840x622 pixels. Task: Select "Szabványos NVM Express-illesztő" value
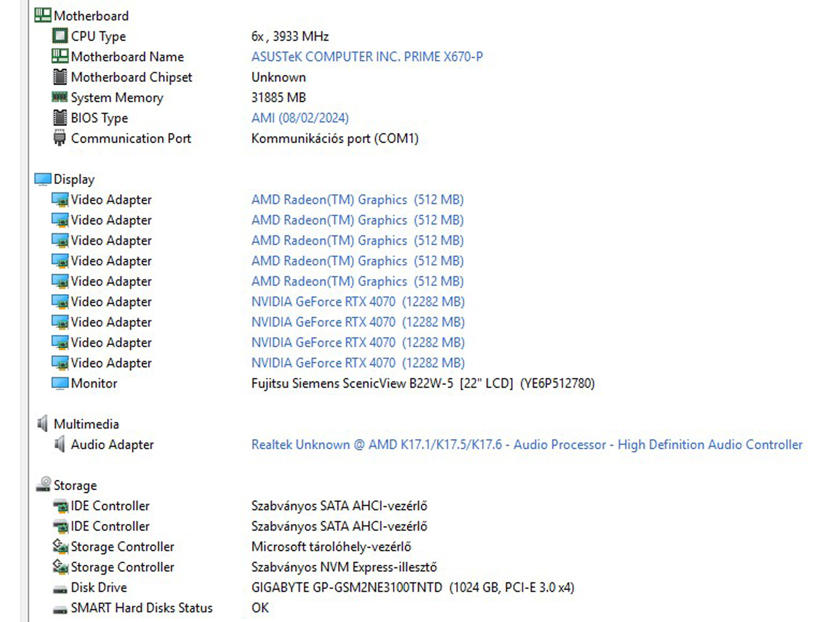coord(344,567)
